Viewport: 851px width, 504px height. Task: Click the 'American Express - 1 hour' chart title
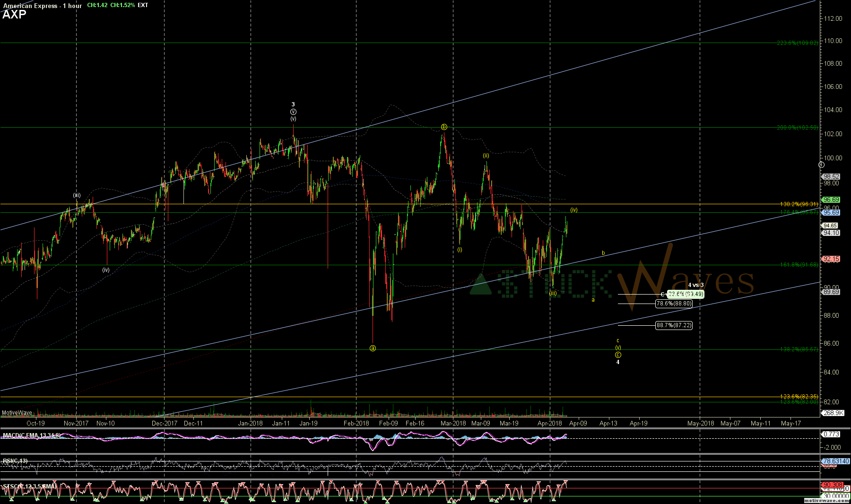(x=42, y=6)
